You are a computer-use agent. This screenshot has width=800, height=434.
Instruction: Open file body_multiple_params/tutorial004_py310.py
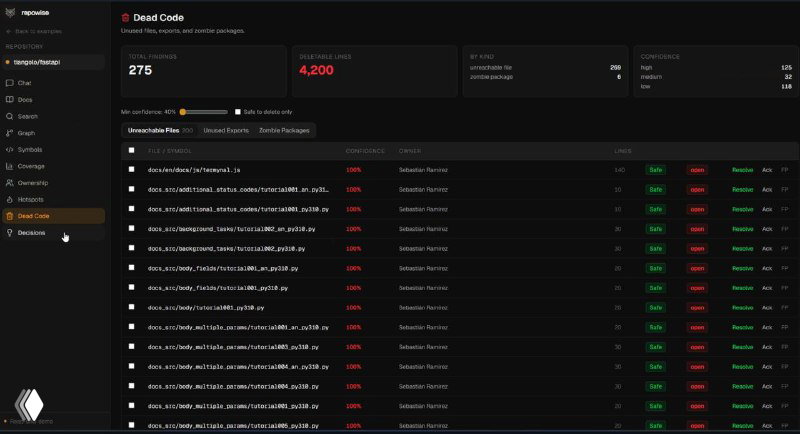coord(233,387)
